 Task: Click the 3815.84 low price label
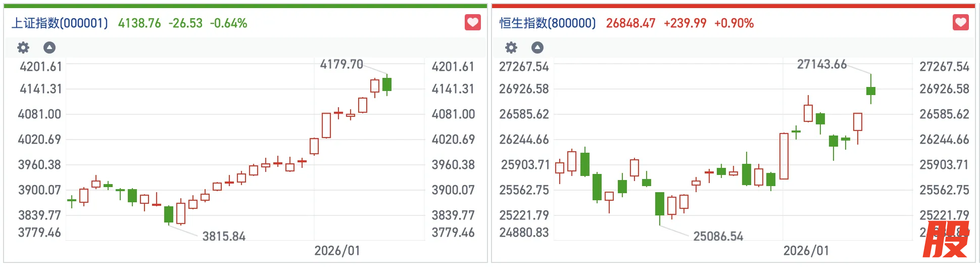[x=224, y=236]
